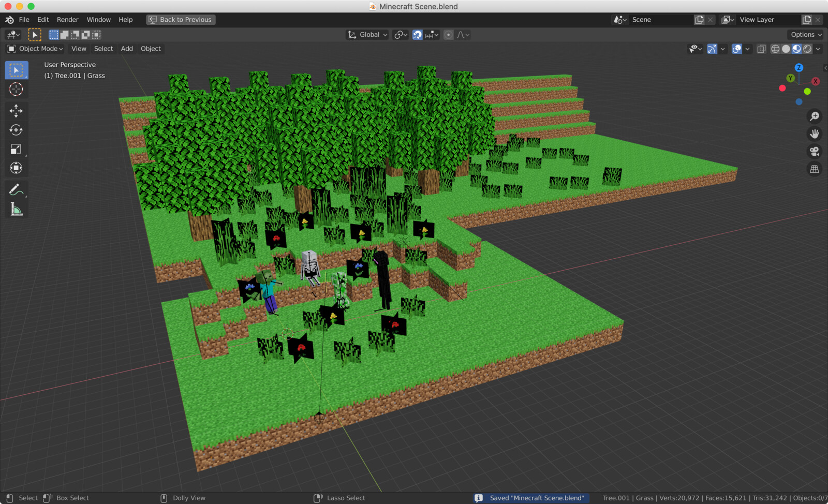The width and height of the screenshot is (828, 504).
Task: Open proportional editing falloff dropdown
Action: click(463, 35)
